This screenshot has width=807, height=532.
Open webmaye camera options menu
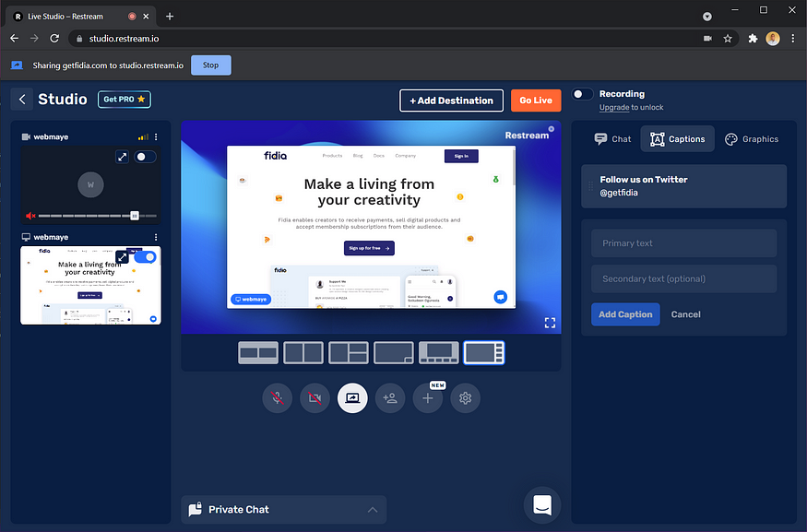point(156,136)
